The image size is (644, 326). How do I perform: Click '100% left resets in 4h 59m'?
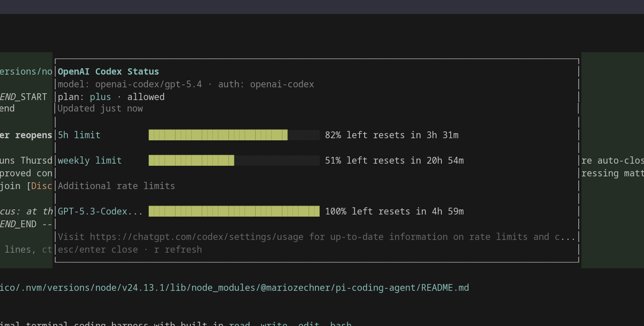[394, 212]
